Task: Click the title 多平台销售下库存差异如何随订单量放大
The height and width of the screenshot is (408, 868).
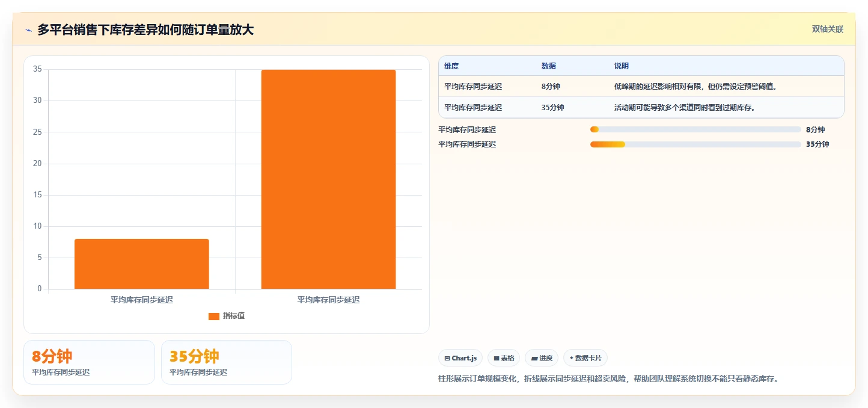Action: coord(145,29)
